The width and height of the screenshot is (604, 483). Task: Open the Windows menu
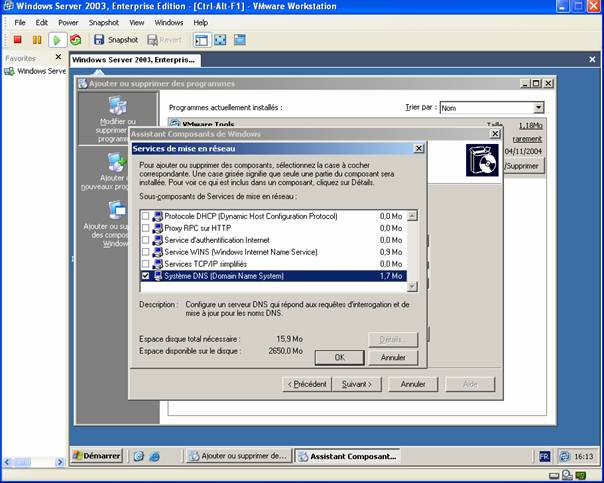point(169,23)
